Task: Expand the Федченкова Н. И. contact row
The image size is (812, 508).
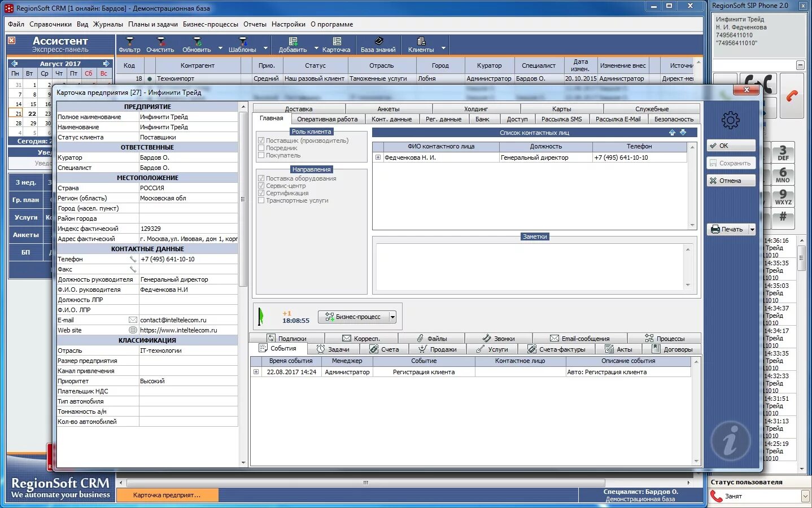Action: coord(378,157)
